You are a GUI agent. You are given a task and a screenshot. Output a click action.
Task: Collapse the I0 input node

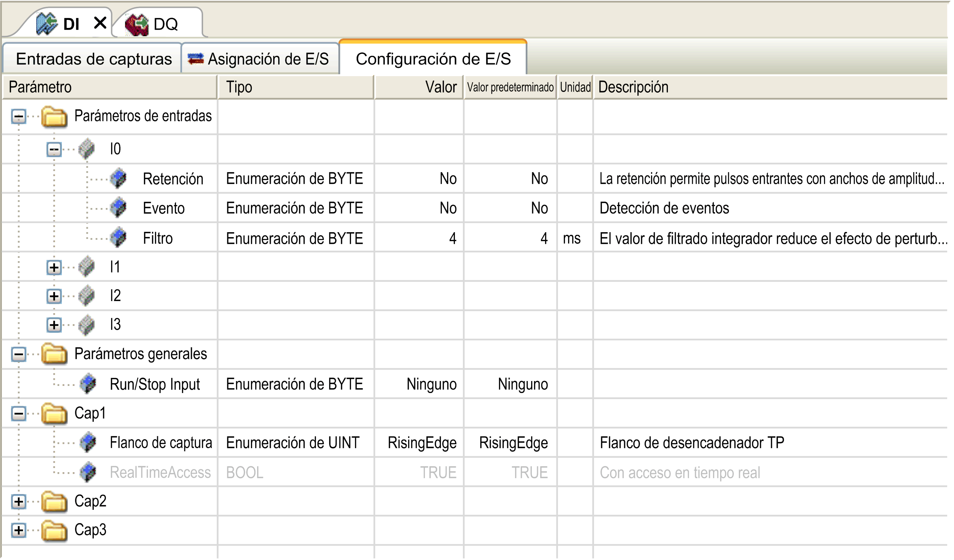[54, 149]
